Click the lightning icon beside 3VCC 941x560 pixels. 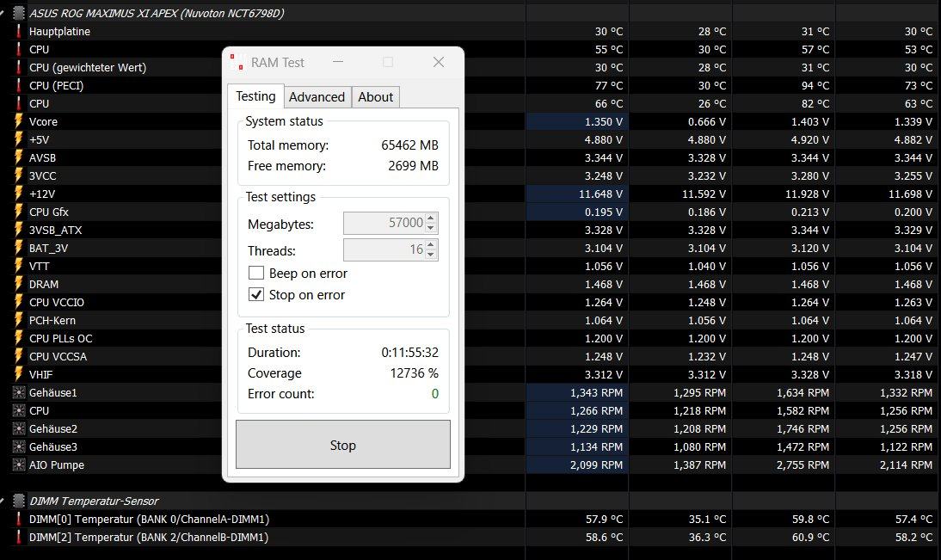tap(19, 175)
